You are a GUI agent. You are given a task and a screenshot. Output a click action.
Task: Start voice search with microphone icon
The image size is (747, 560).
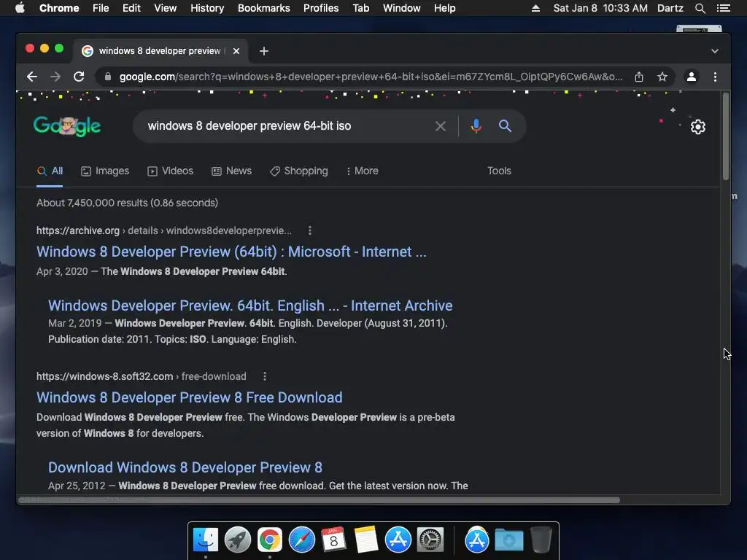(476, 126)
